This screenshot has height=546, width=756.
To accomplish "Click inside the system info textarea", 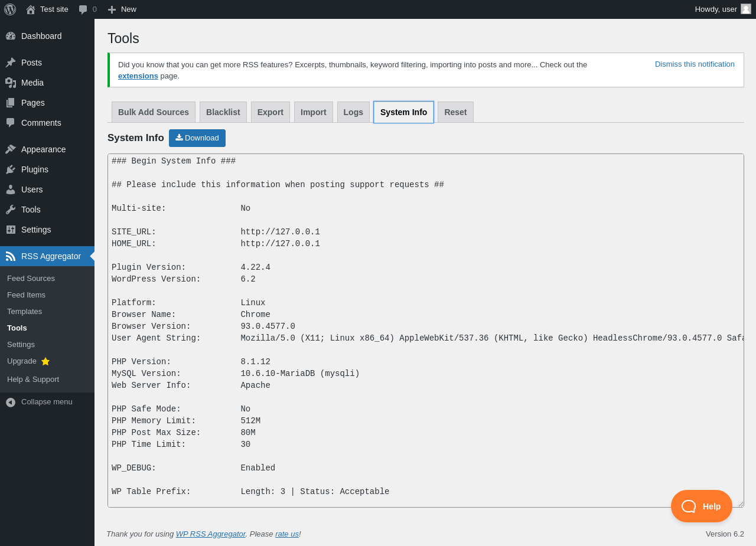I will (x=425, y=331).
